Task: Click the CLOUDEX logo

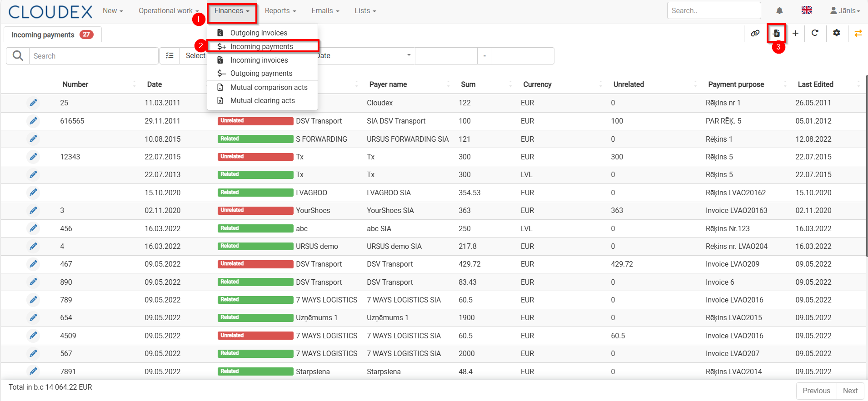Action: tap(50, 11)
